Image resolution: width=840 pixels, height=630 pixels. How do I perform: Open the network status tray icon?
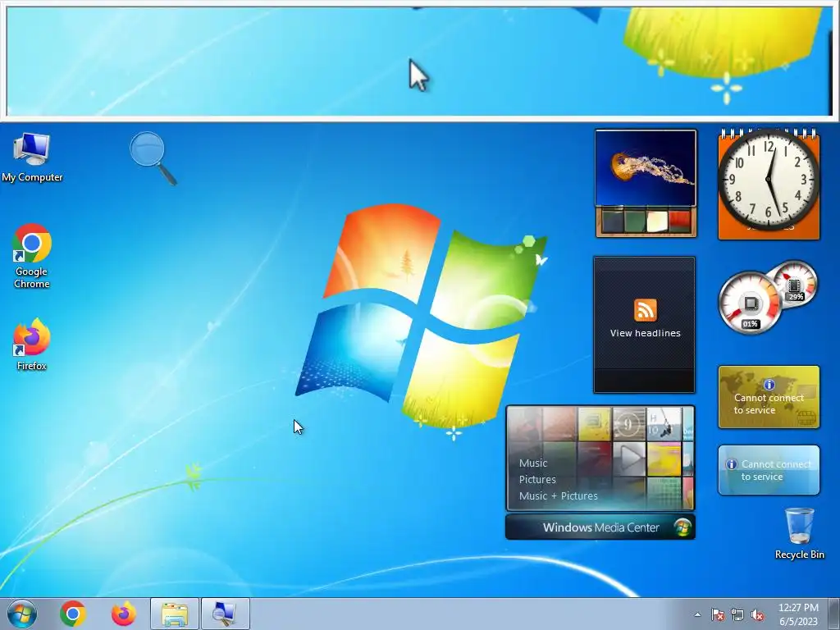click(x=737, y=614)
